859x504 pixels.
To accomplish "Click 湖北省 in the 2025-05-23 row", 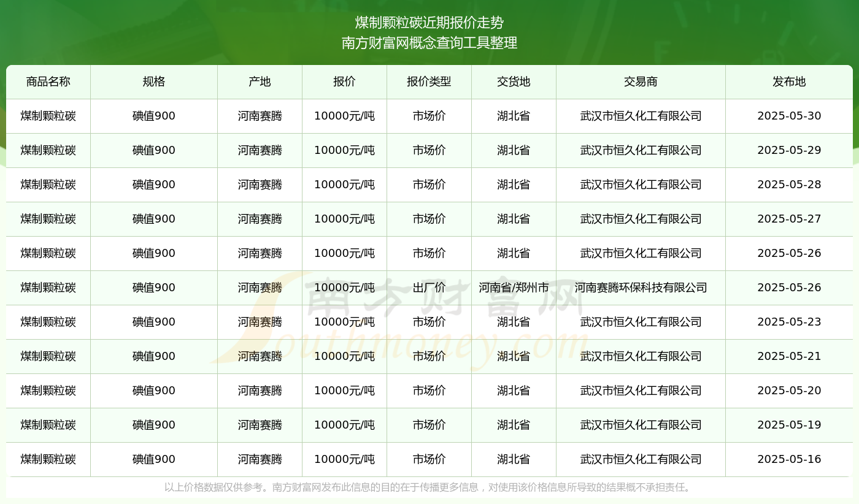I will pos(514,322).
